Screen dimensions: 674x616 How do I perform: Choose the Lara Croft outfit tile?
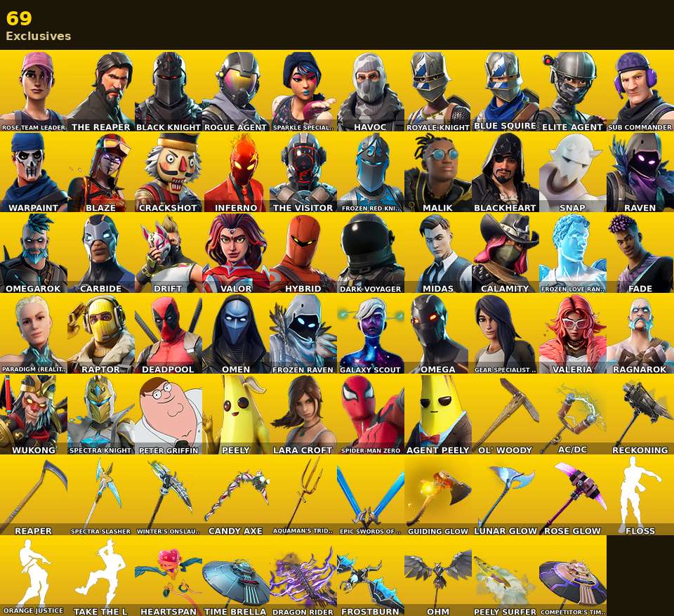(x=303, y=414)
